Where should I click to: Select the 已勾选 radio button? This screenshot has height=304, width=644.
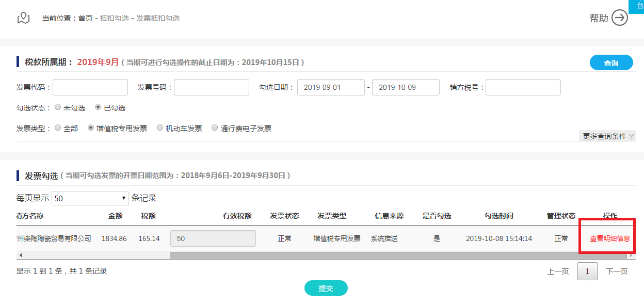(98, 107)
